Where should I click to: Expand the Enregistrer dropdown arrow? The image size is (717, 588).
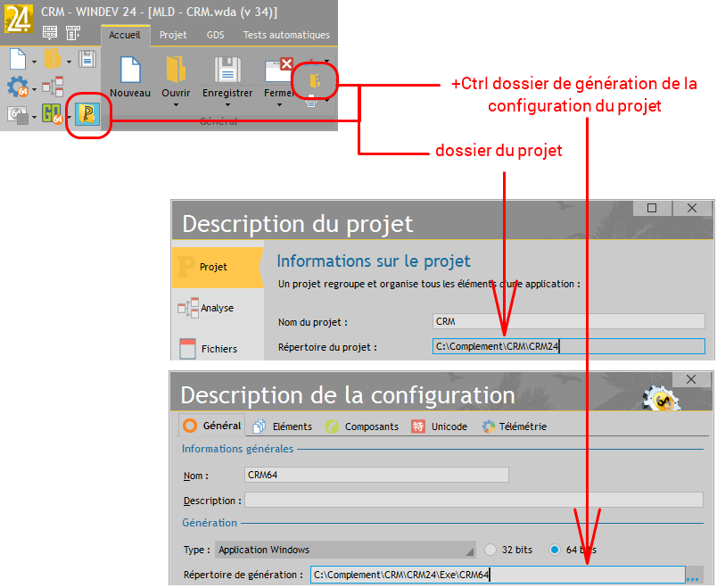pyautogui.click(x=227, y=104)
